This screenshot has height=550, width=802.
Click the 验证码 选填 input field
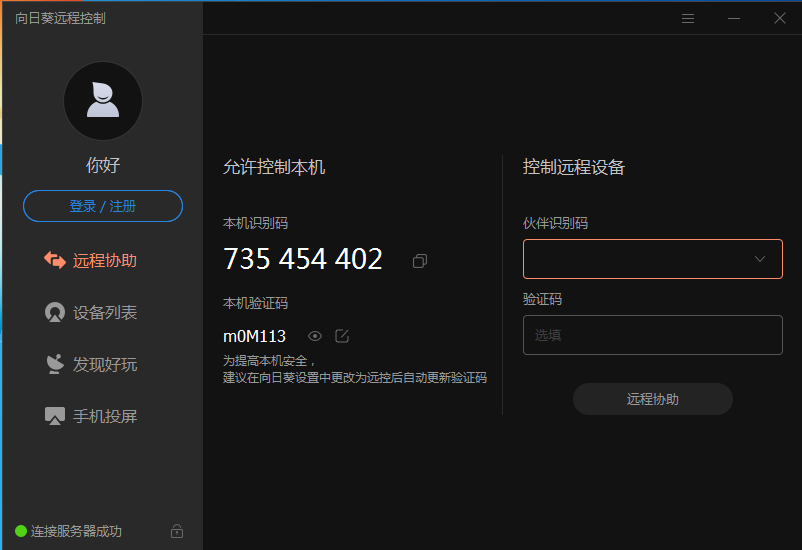click(653, 335)
